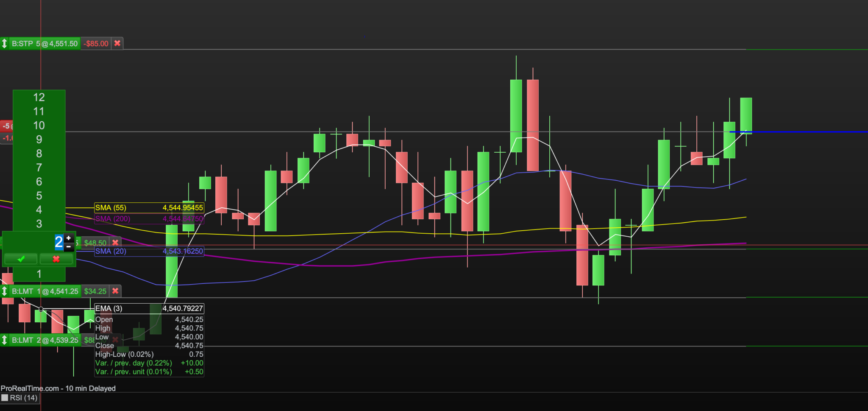Click the square icon beside RSI (14)
The height and width of the screenshot is (411, 868).
pos(5,398)
